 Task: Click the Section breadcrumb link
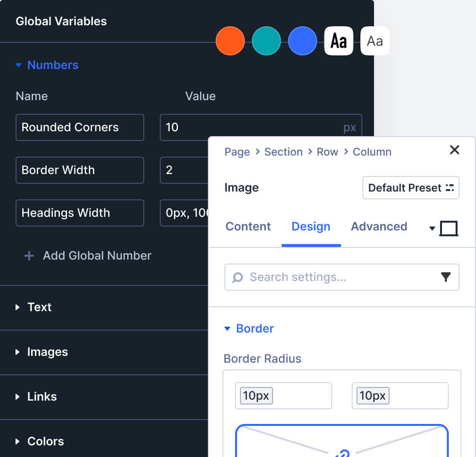click(283, 152)
